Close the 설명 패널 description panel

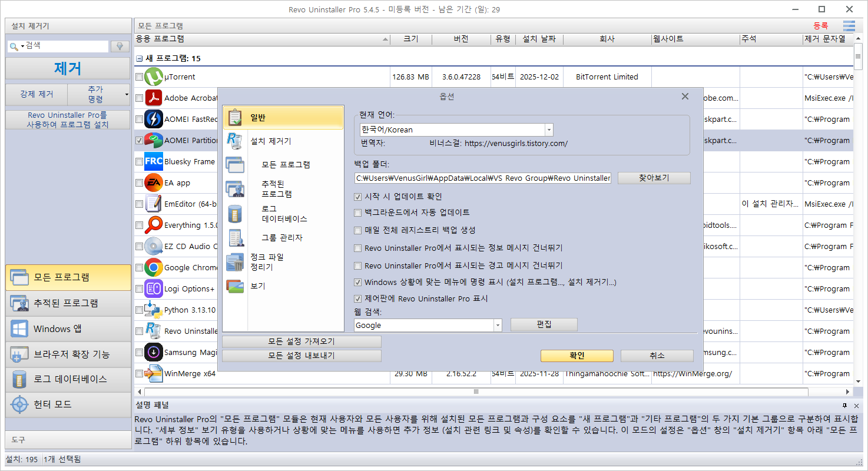(x=856, y=406)
